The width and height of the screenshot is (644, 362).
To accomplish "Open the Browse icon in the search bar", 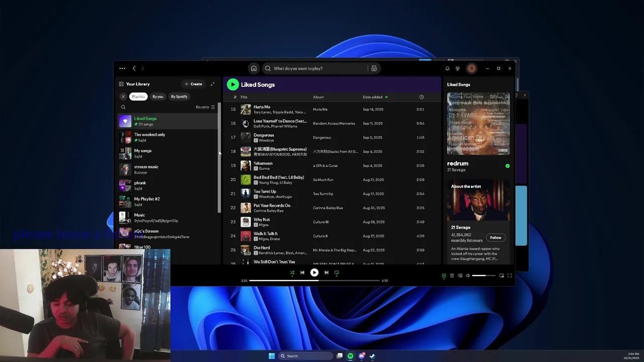I will [374, 68].
